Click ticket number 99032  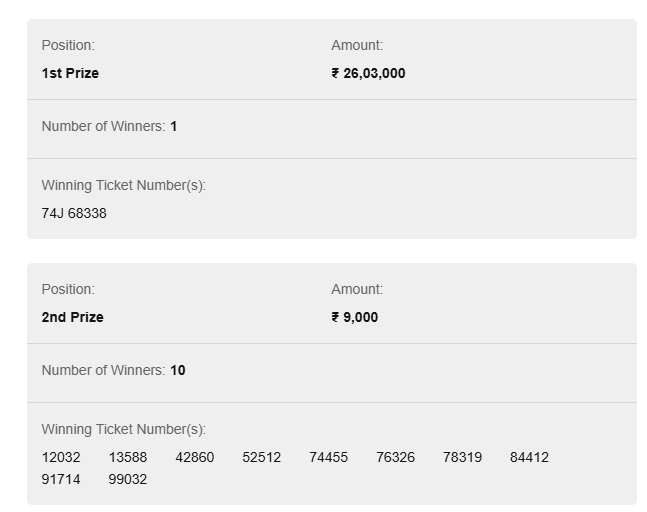(128, 479)
